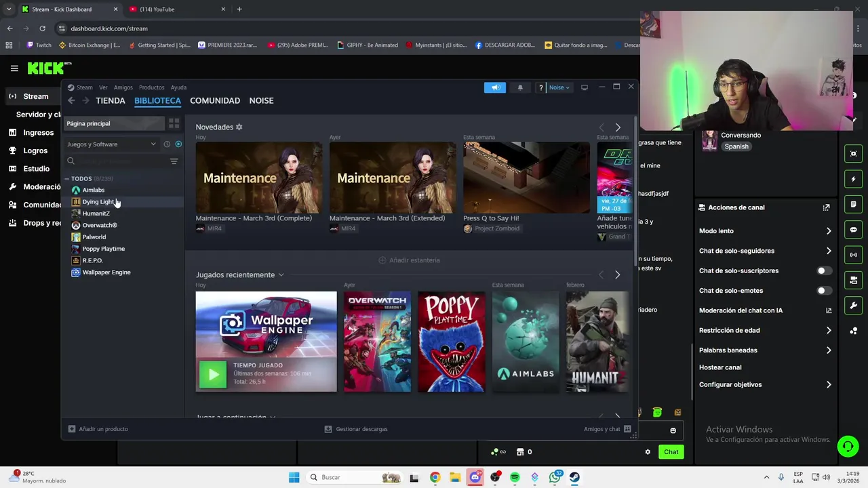Open WhatsApp from the taskbar
Screen dimensions: 868x488
[555, 477]
